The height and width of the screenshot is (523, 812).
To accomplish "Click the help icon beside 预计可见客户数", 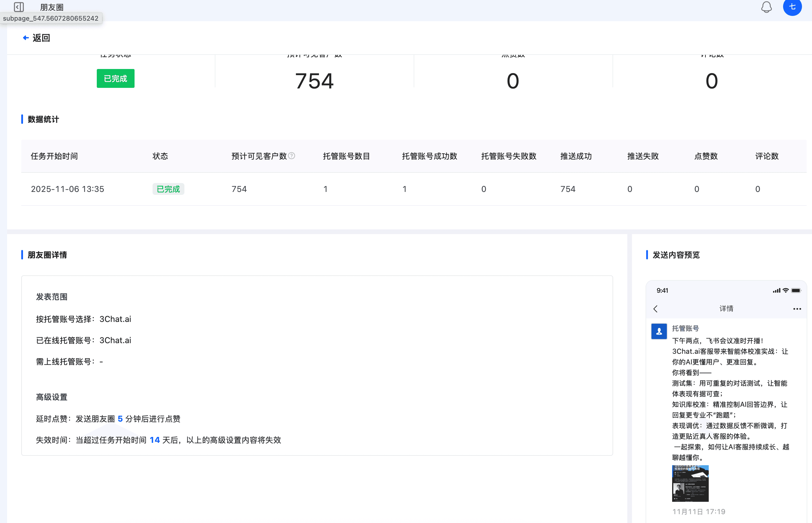I will [x=292, y=156].
